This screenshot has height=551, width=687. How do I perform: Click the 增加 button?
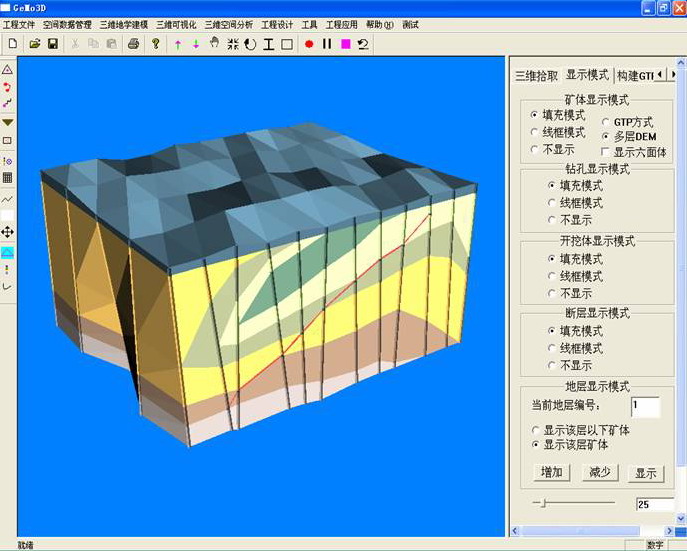[x=551, y=473]
